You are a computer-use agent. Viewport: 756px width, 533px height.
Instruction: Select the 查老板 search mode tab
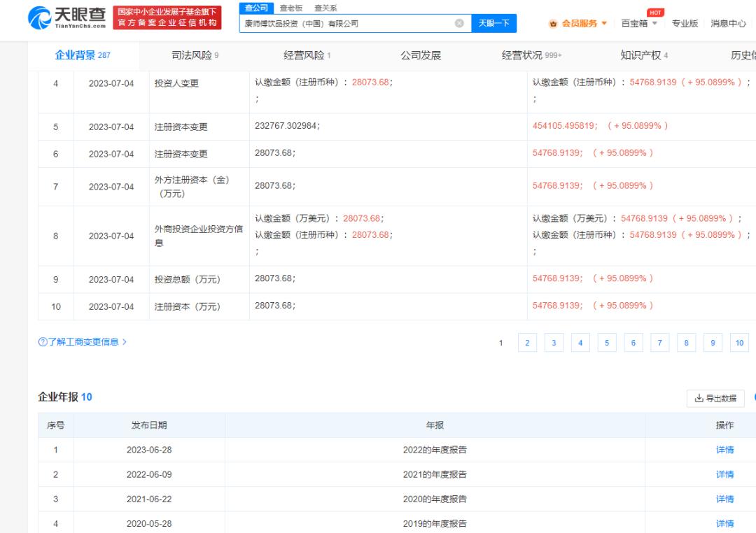(291, 8)
